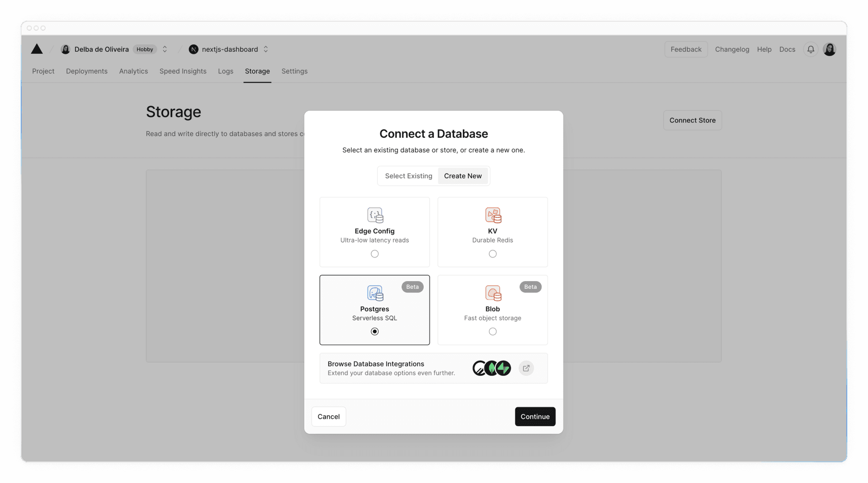The height and width of the screenshot is (483, 868).
Task: Click the Postgres card title text
Action: (x=375, y=309)
